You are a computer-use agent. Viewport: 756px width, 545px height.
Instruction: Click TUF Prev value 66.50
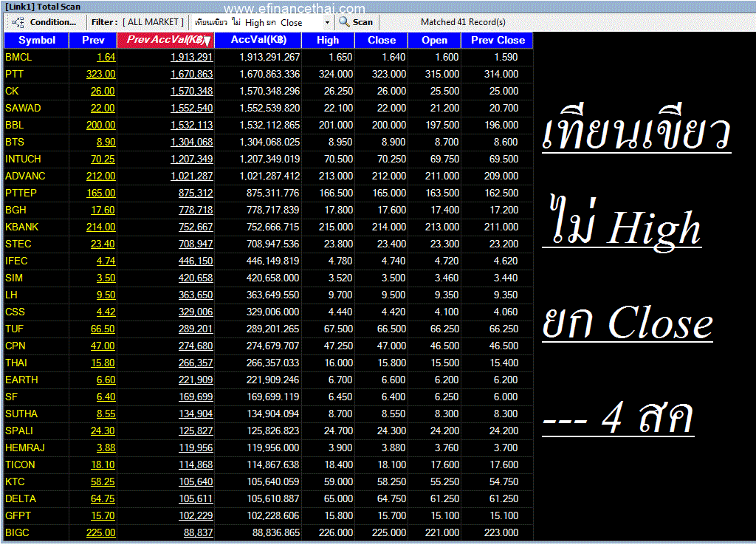tap(103, 329)
